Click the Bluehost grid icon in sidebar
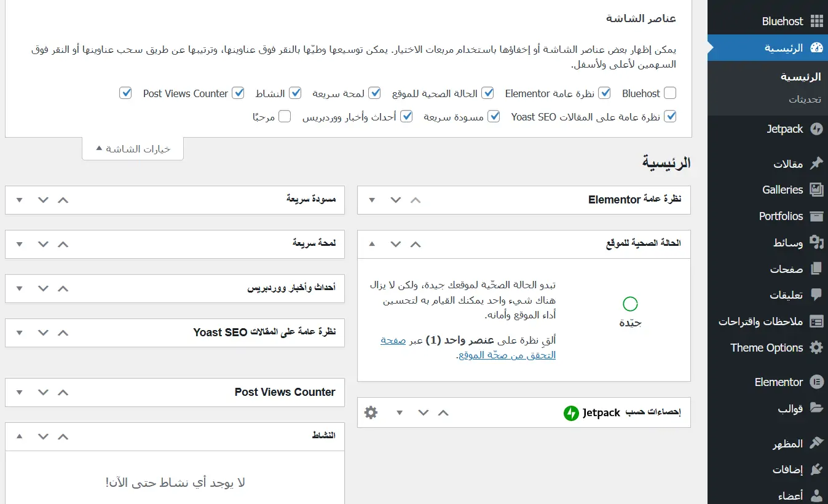Image resolution: width=828 pixels, height=504 pixels. pos(816,22)
